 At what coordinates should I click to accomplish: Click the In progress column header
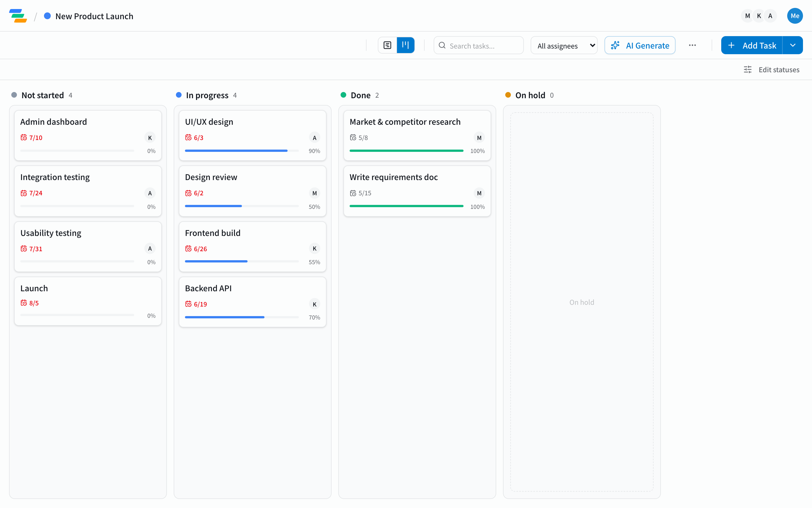coord(207,95)
